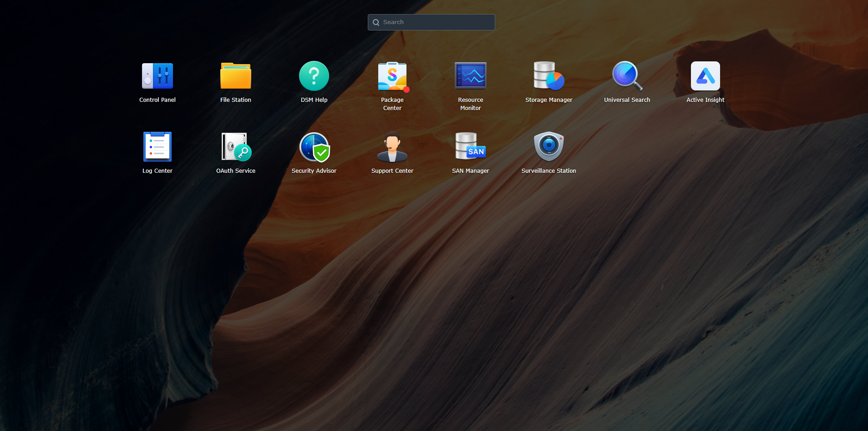Launch Resource Monitor graph icon
The width and height of the screenshot is (868, 431).
[470, 76]
